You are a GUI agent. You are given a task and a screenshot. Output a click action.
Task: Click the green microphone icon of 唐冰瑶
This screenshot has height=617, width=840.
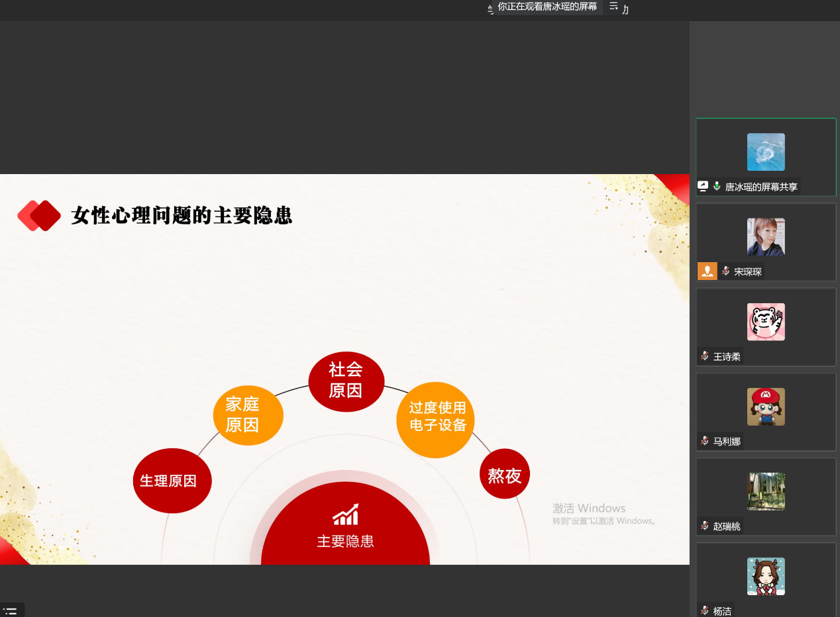pyautogui.click(x=717, y=187)
